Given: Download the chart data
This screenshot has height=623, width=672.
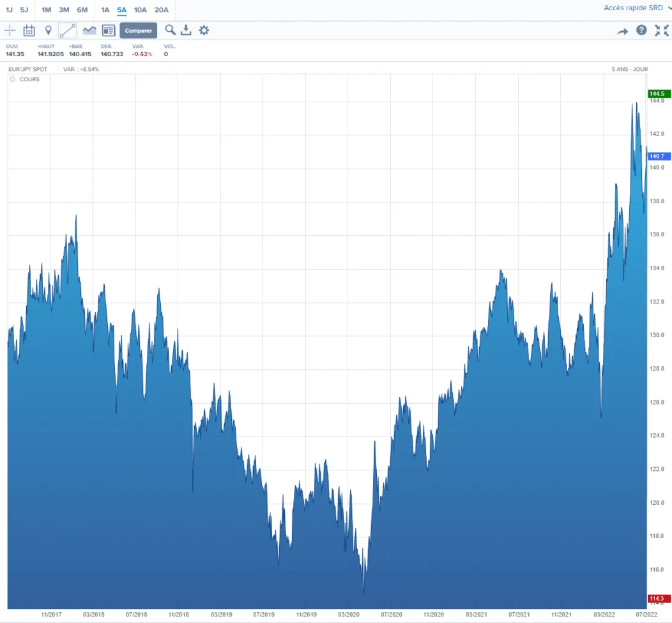Looking at the screenshot, I should (186, 30).
